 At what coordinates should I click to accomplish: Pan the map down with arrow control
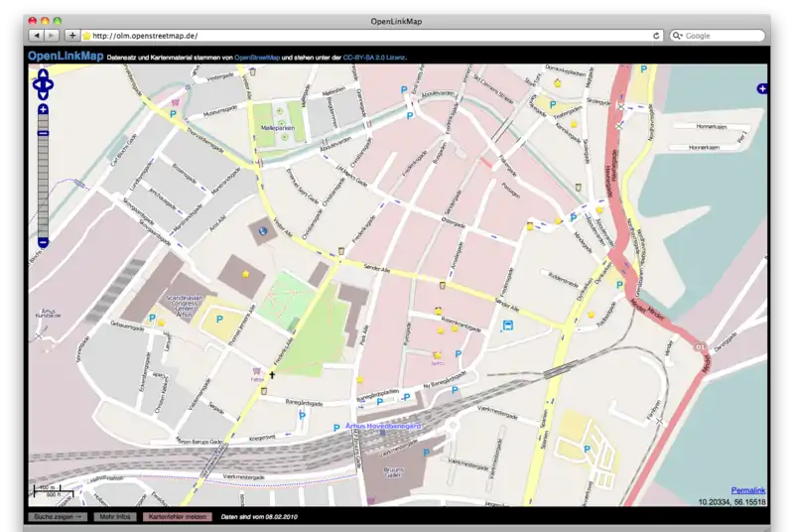point(43,96)
